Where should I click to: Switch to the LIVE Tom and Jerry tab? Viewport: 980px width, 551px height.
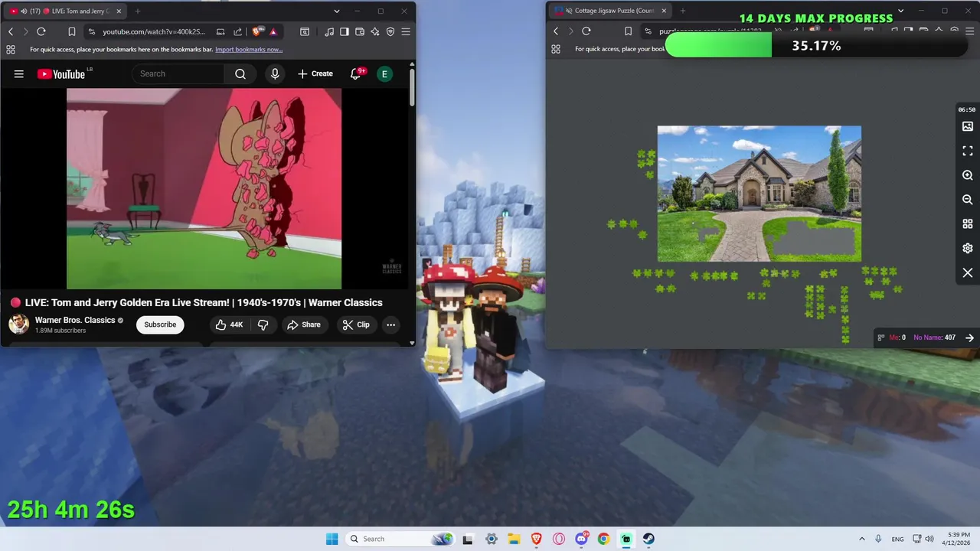(65, 11)
